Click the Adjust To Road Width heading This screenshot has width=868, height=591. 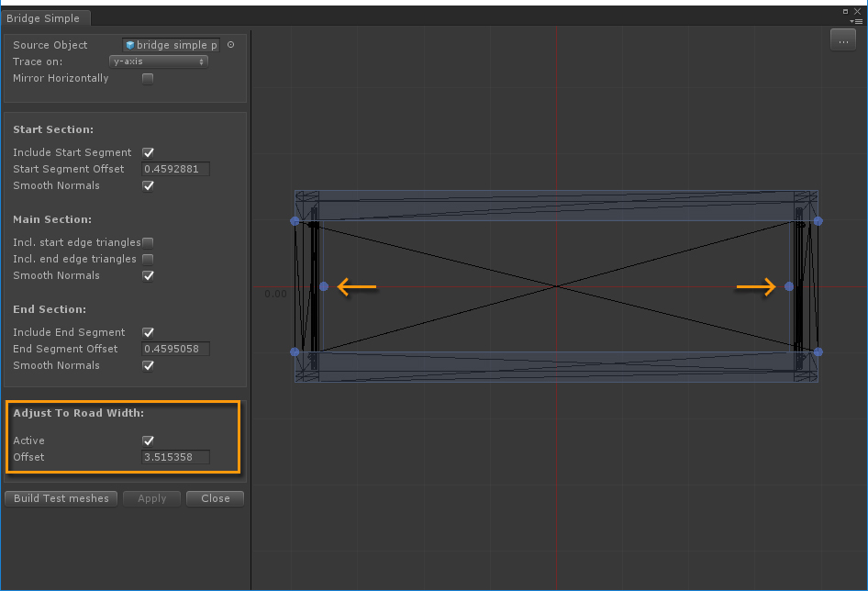[78, 413]
